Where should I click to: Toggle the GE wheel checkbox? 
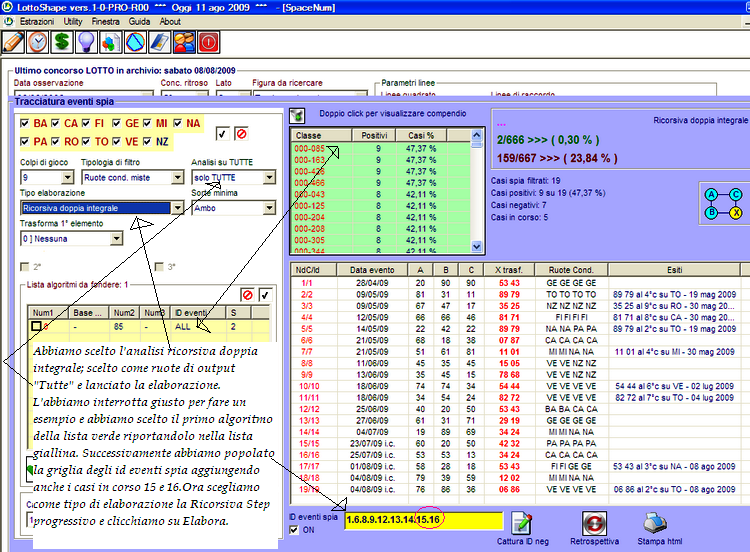[117, 123]
